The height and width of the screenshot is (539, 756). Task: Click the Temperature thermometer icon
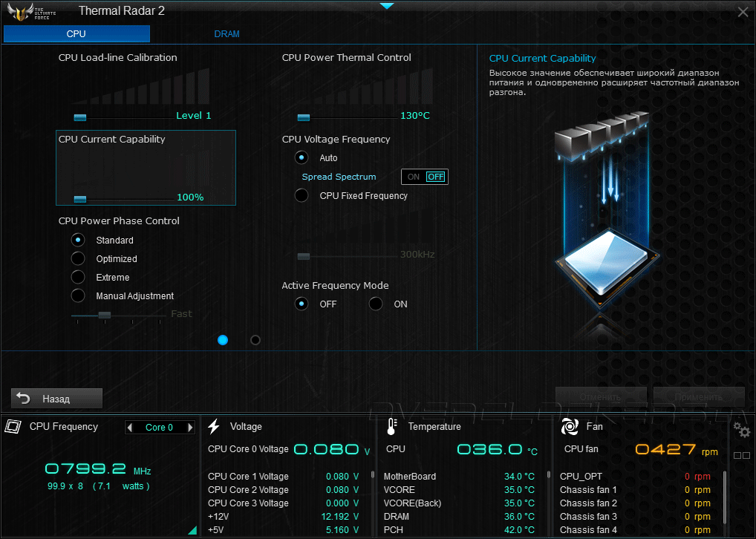pos(391,426)
